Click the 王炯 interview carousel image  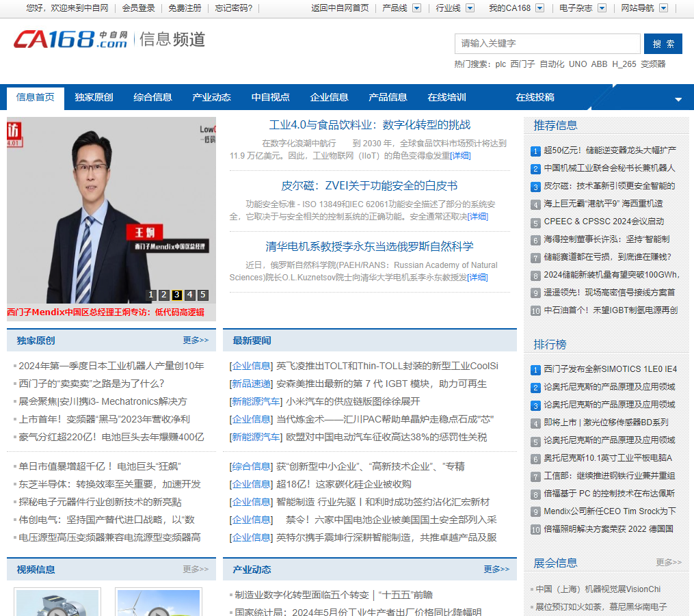pos(111,210)
